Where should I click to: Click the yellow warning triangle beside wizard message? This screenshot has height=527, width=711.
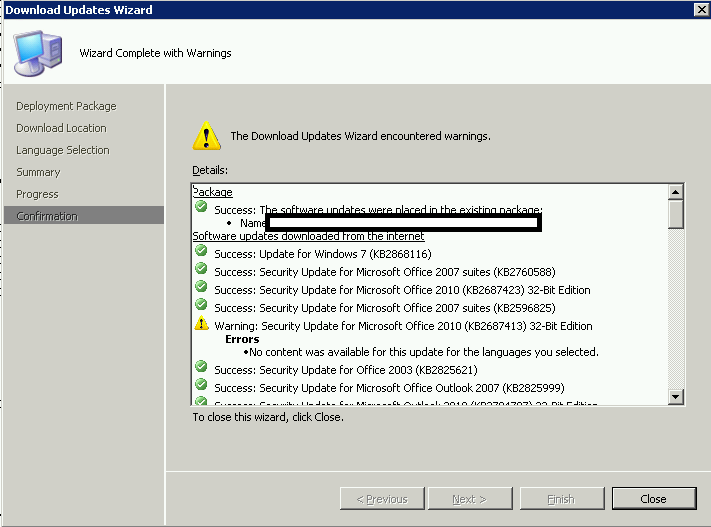(x=206, y=136)
